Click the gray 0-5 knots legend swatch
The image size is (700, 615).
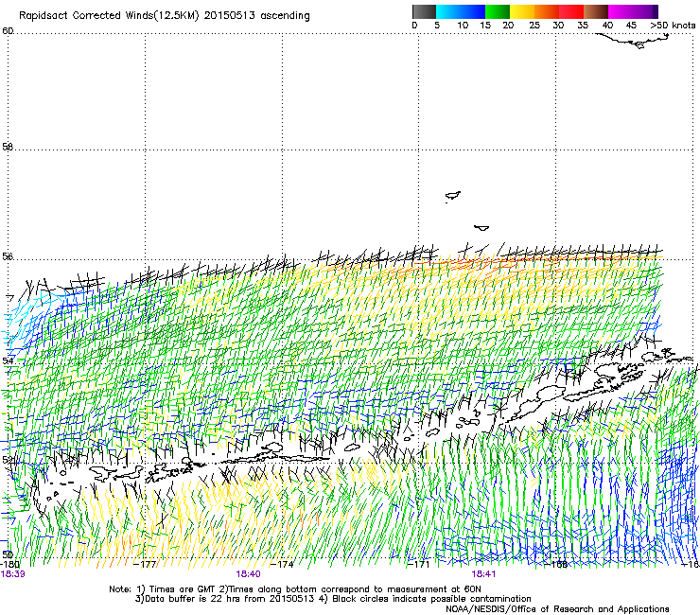pos(424,11)
